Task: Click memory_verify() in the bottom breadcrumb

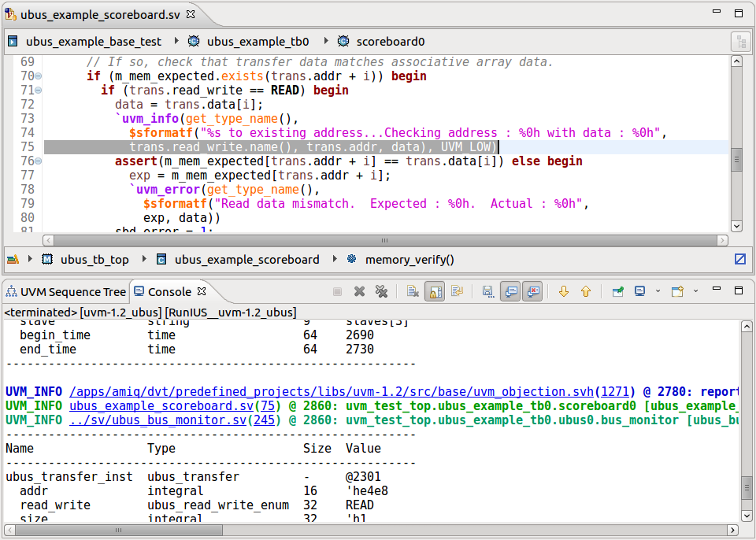Action: click(409, 260)
